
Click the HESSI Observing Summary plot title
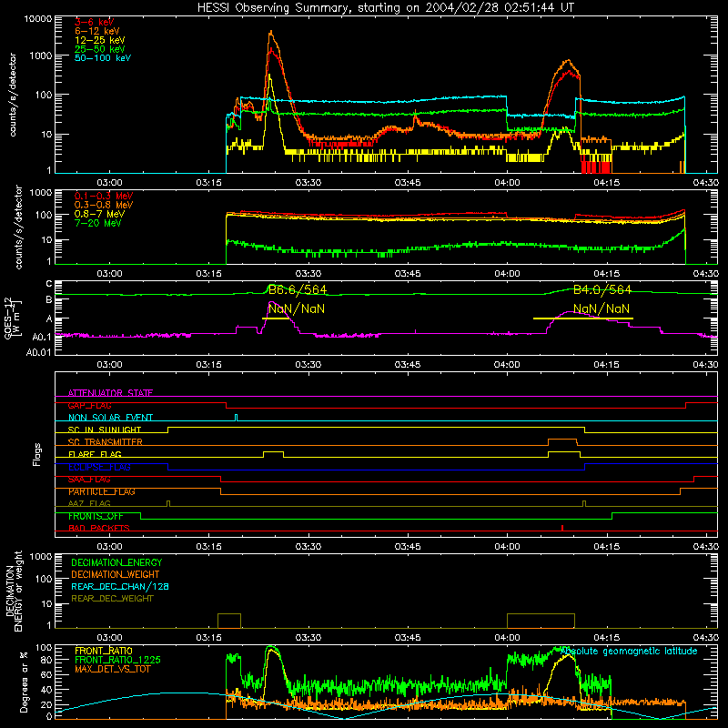(x=385, y=7)
